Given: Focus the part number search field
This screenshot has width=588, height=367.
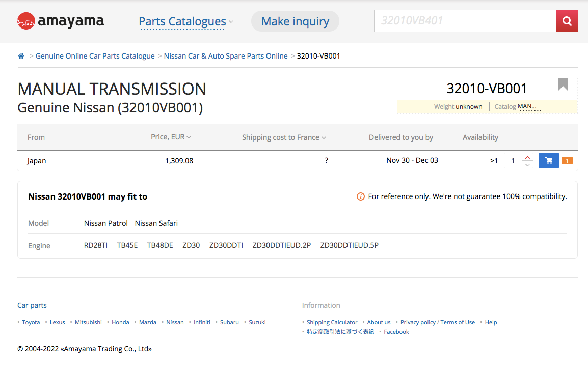Looking at the screenshot, I should pos(465,21).
